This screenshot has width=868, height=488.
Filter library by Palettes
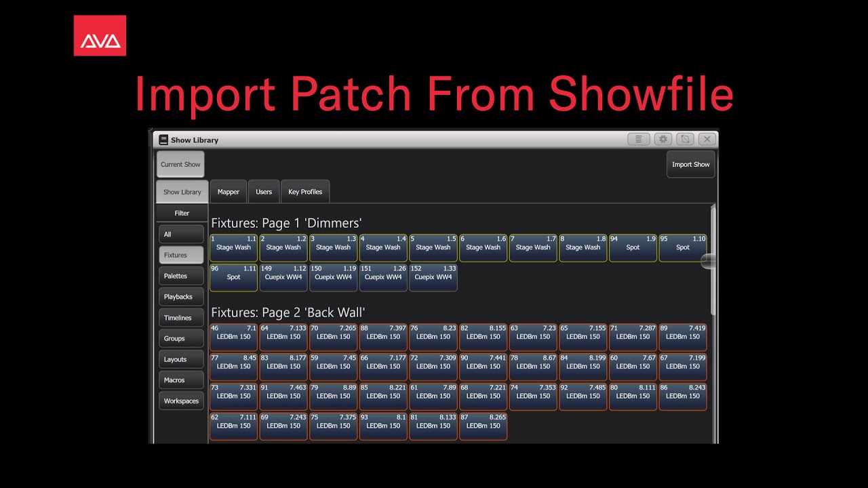(181, 276)
